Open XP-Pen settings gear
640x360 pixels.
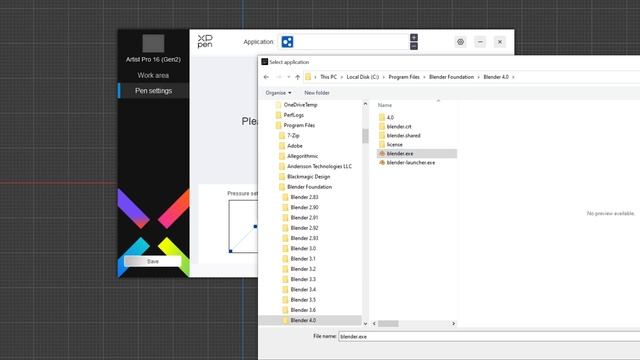[x=460, y=42]
